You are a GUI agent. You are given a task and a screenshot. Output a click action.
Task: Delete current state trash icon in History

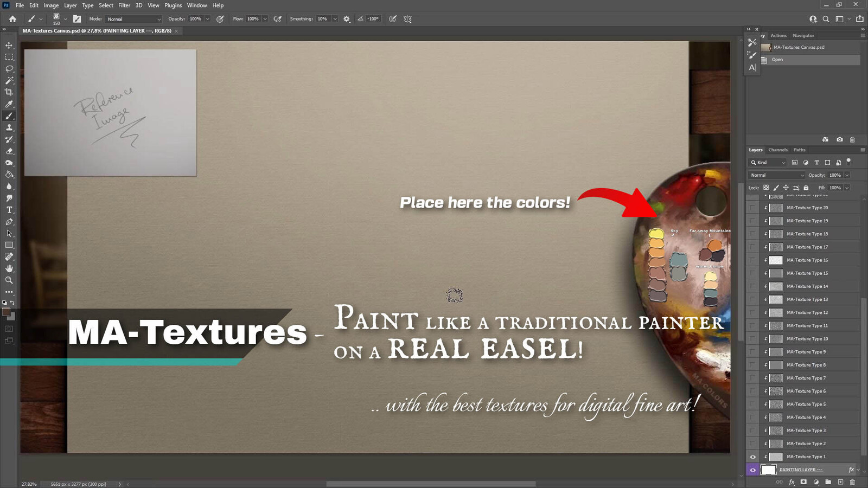[852, 139]
